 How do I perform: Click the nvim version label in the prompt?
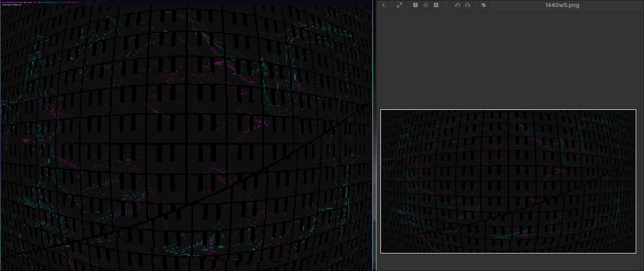click(x=51, y=2)
